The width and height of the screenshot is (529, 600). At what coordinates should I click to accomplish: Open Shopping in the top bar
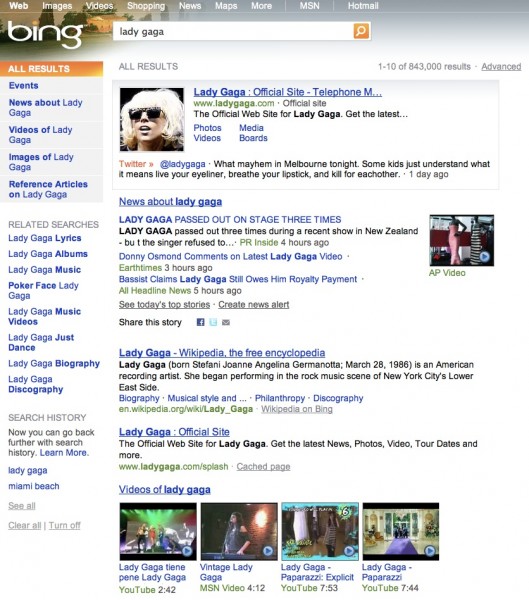146,6
